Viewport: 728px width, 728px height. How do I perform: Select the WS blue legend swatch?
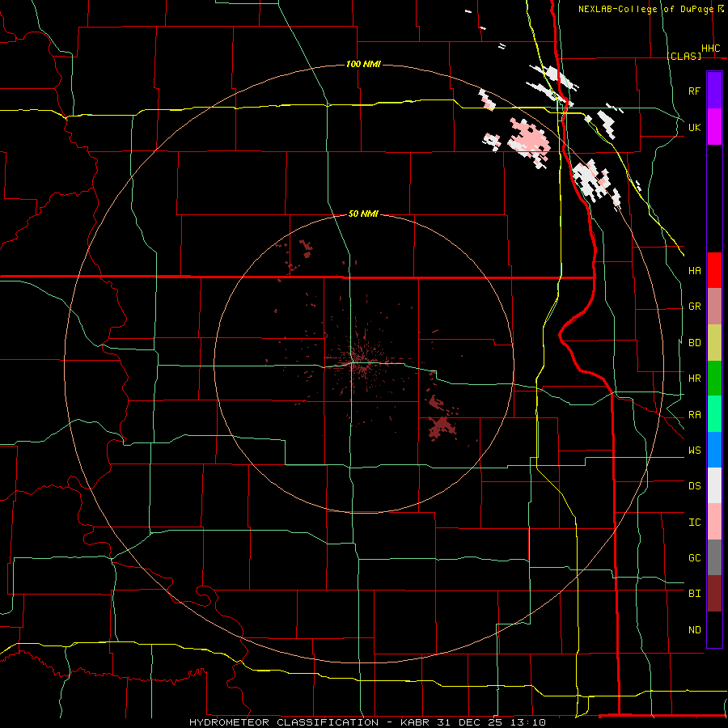pyautogui.click(x=714, y=450)
